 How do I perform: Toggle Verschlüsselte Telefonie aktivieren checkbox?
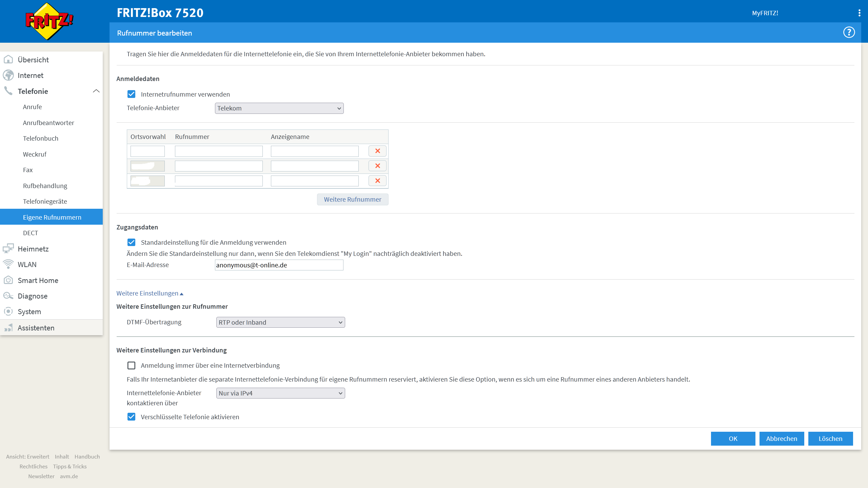click(x=131, y=417)
